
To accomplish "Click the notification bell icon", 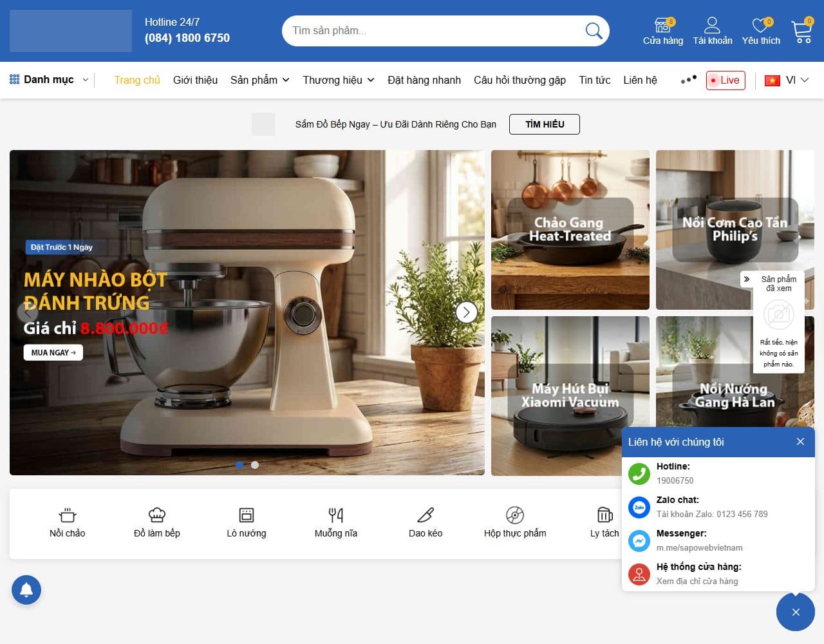I will click(x=26, y=589).
